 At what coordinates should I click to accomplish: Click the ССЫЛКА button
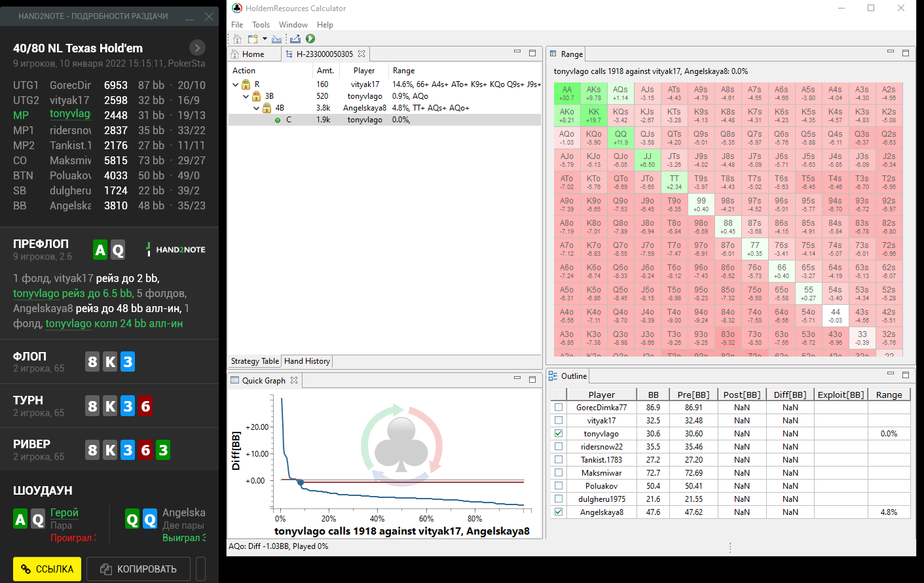(47, 569)
